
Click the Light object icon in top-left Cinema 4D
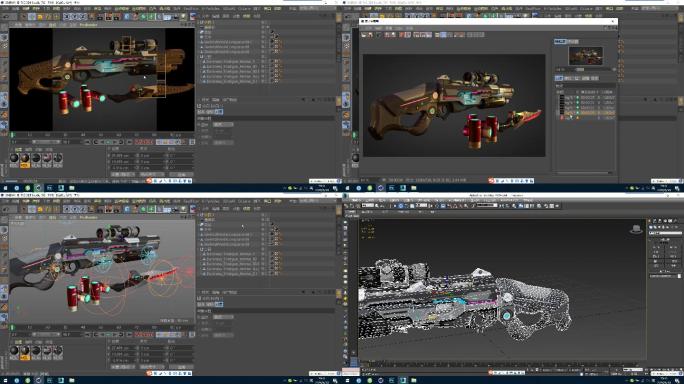pos(184,17)
